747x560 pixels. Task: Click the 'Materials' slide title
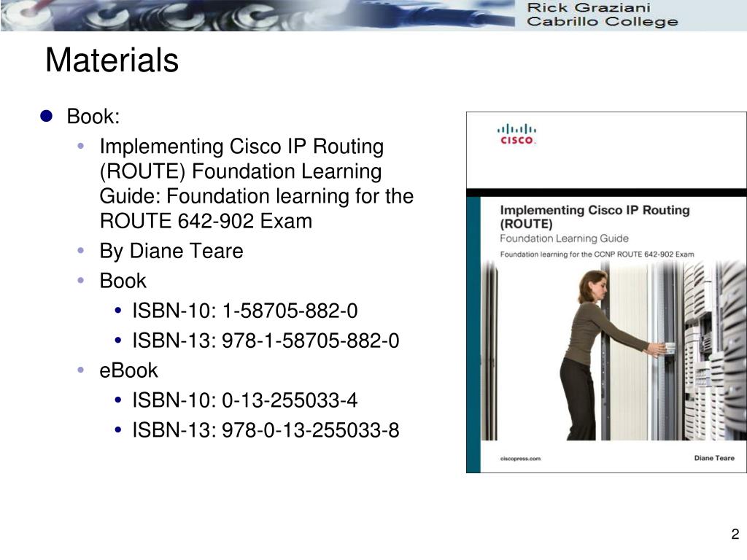coord(112,60)
